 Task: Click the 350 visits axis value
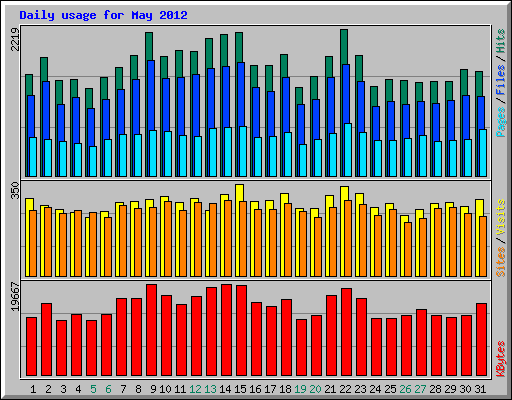click(15, 190)
